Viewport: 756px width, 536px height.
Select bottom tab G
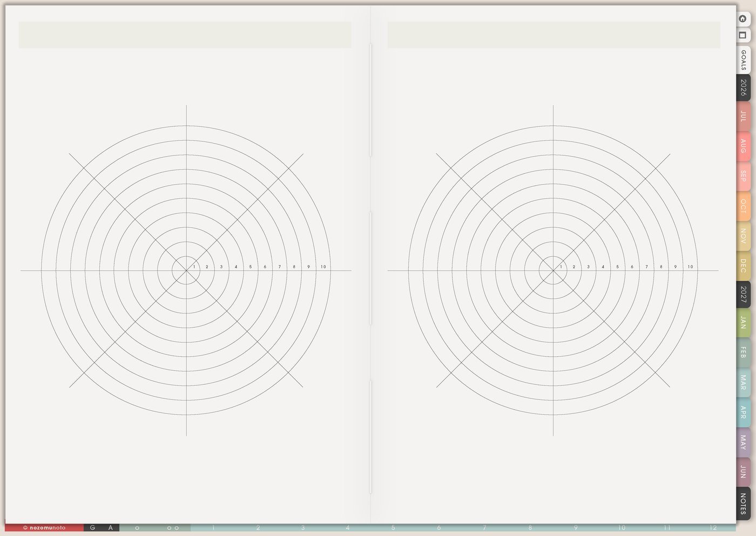pos(92,528)
